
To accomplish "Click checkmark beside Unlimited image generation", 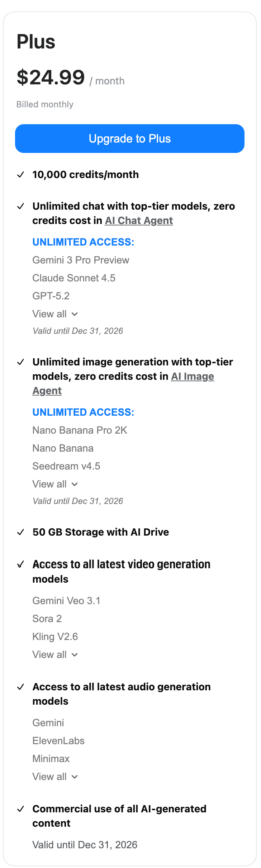I will click(21, 362).
